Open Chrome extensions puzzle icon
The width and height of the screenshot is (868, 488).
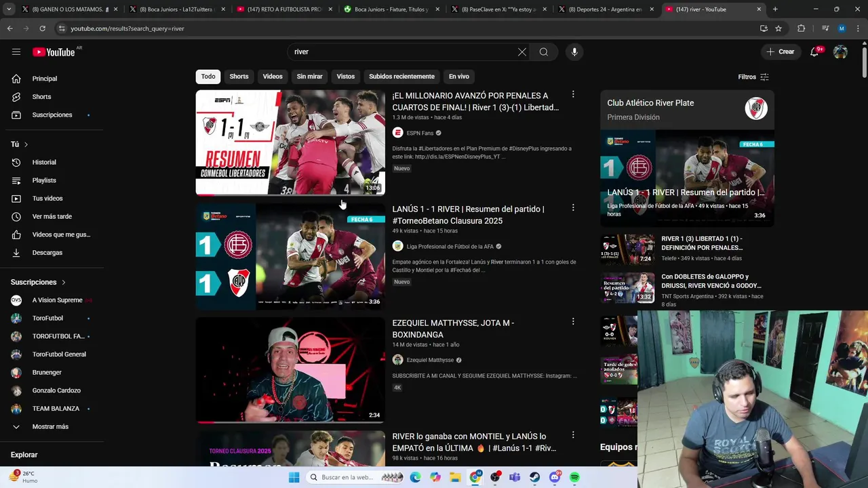tap(801, 28)
